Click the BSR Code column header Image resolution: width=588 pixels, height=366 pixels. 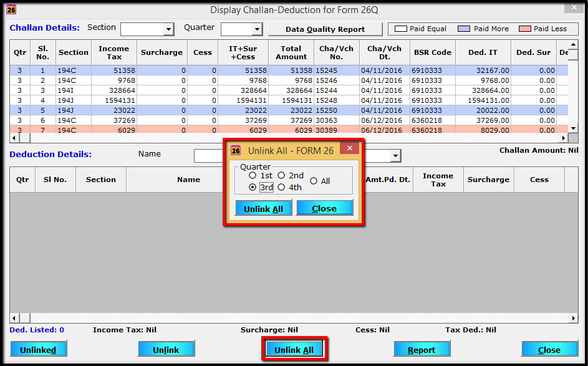(432, 52)
